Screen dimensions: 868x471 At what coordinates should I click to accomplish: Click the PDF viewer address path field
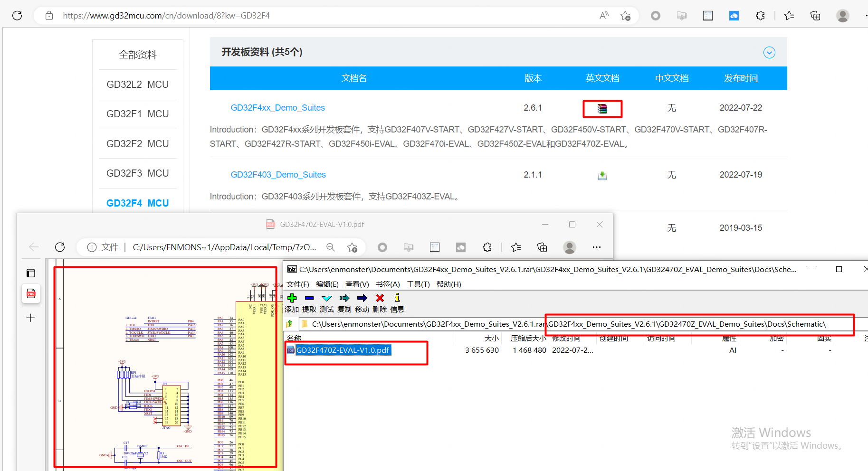click(x=224, y=247)
